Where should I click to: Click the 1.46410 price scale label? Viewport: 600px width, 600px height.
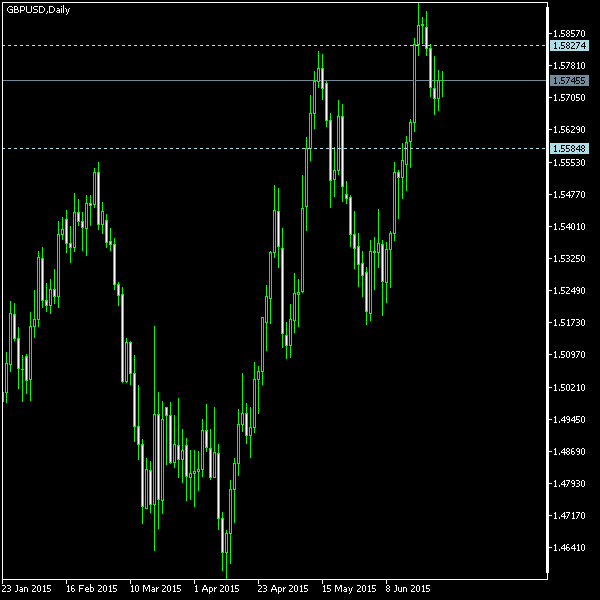(x=569, y=548)
